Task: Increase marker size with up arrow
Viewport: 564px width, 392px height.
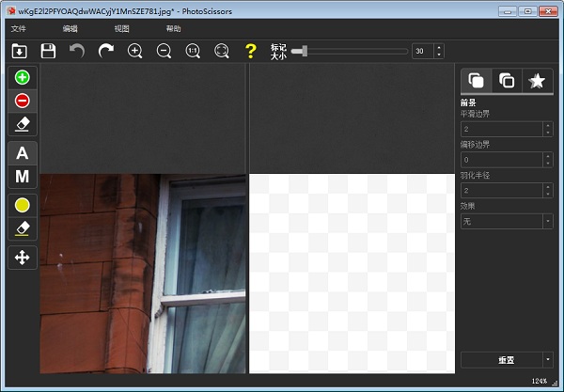Action: tap(439, 47)
